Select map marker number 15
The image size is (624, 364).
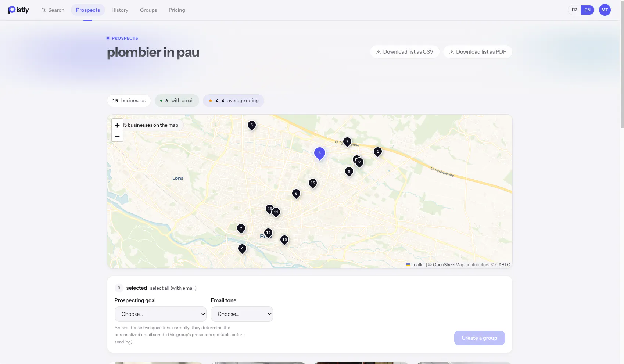tap(313, 184)
